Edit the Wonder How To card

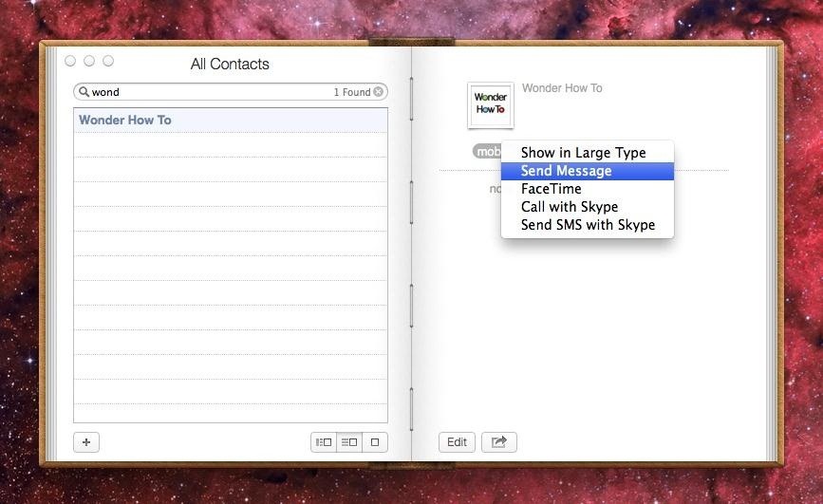pyautogui.click(x=457, y=442)
